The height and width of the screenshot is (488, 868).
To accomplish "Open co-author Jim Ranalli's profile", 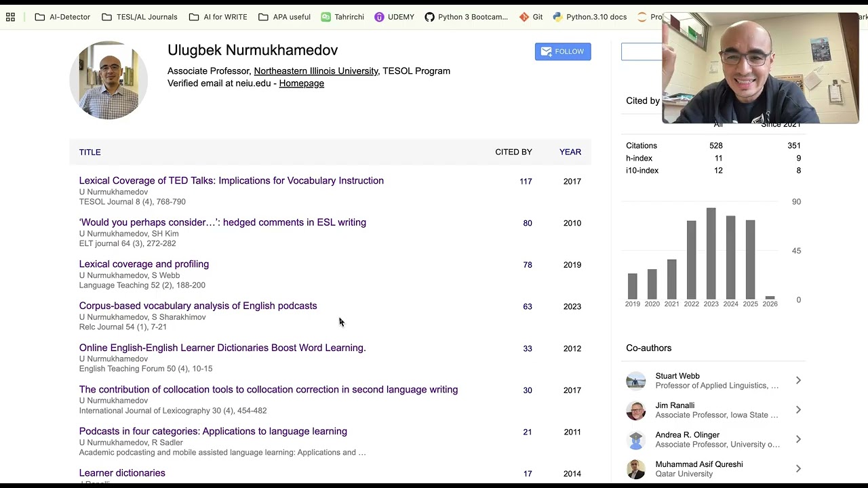I will [x=675, y=405].
